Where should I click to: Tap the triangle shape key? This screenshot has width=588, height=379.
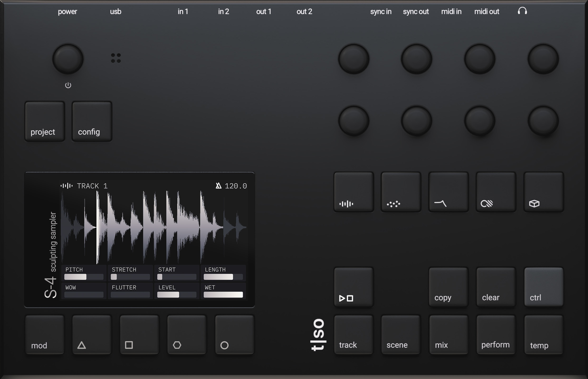(x=91, y=335)
